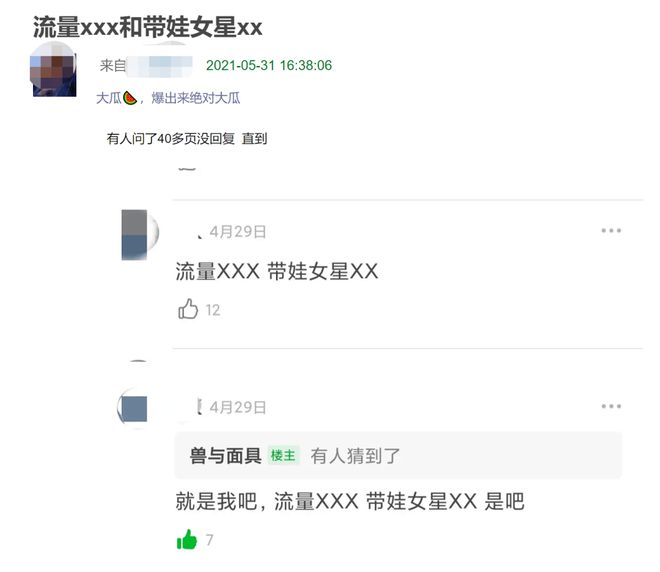Click the reply text 就是我吧，流量XXX
The width and height of the screenshot is (660, 572).
(267, 501)
